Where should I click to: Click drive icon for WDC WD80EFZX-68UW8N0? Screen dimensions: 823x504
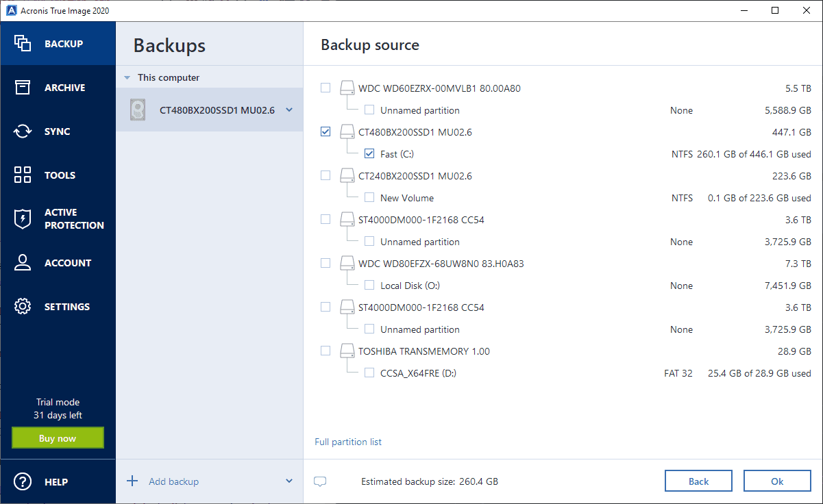pyautogui.click(x=347, y=263)
